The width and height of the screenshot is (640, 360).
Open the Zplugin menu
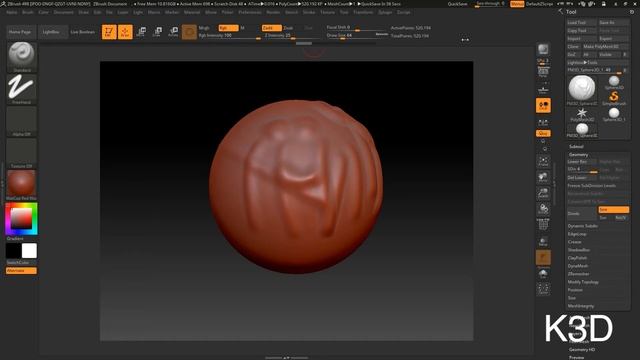coord(385,12)
